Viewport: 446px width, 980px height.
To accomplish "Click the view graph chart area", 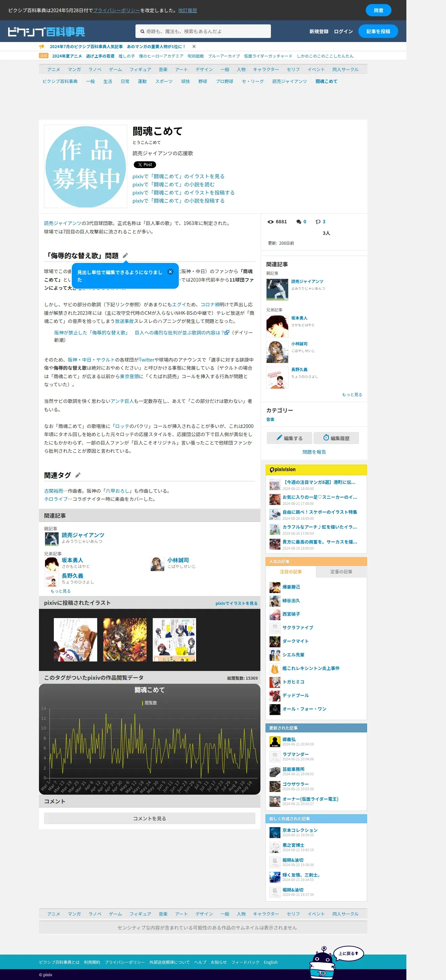I will (149, 739).
